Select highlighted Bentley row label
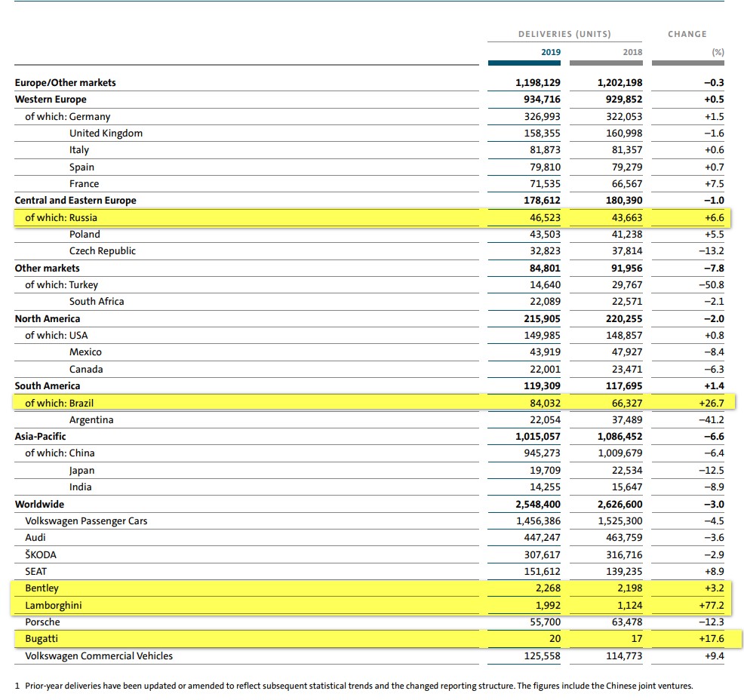744x700 pixels. [x=42, y=588]
